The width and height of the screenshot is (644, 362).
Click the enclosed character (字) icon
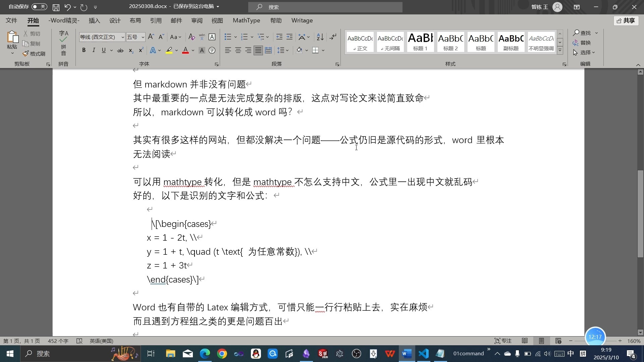tap(212, 51)
